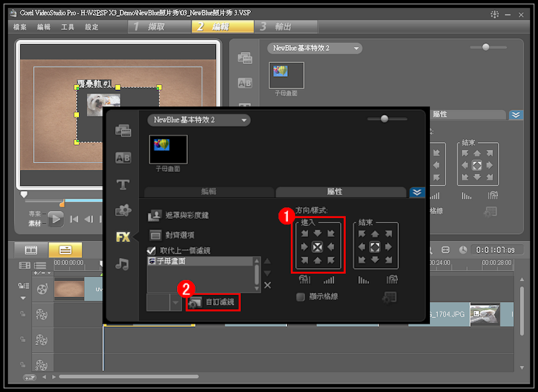The height and width of the screenshot is (392, 538).
Task: Open 工具 menu
Action: pyautogui.click(x=67, y=27)
